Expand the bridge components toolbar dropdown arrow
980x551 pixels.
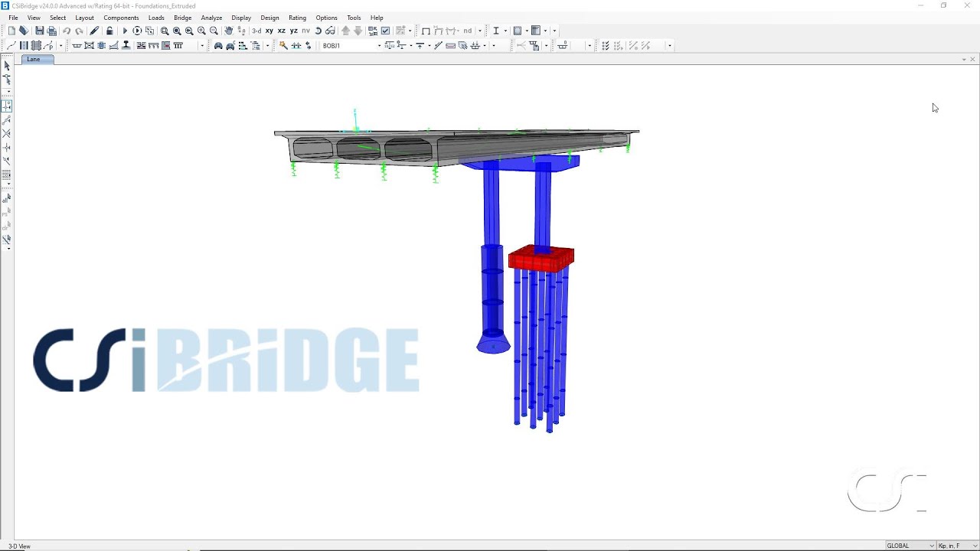click(202, 46)
